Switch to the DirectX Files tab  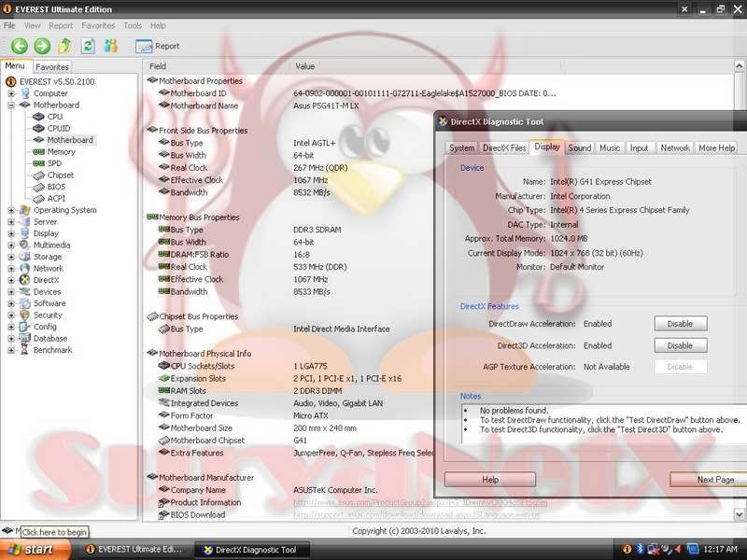pyautogui.click(x=504, y=148)
